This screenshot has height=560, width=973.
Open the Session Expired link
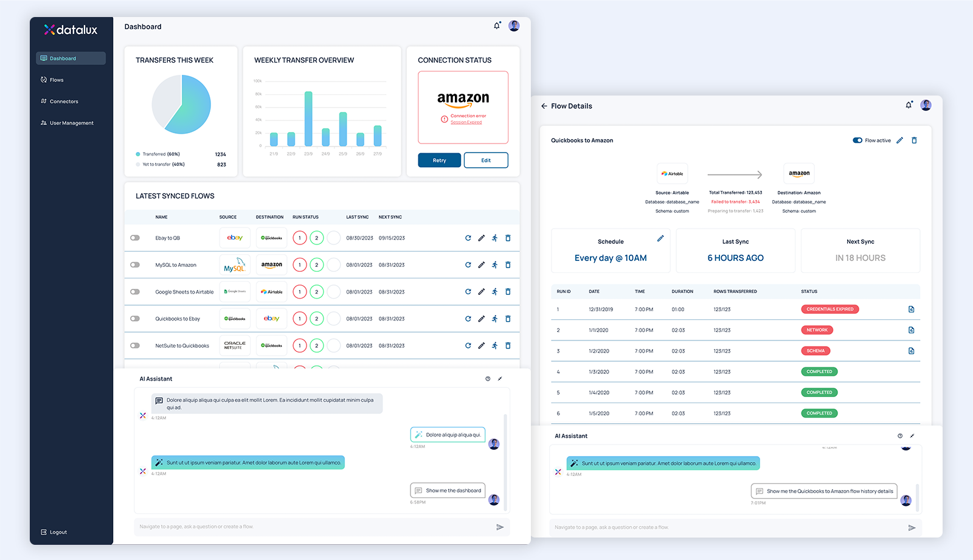click(x=466, y=122)
